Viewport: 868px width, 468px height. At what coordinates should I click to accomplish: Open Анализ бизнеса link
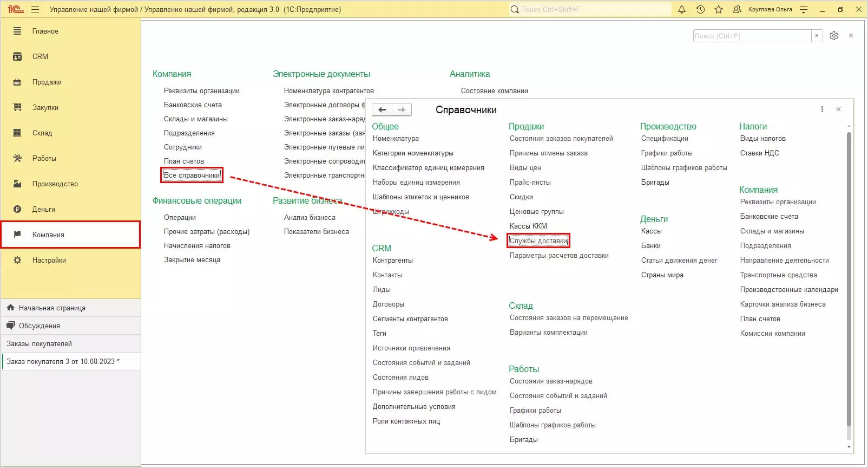(310, 217)
